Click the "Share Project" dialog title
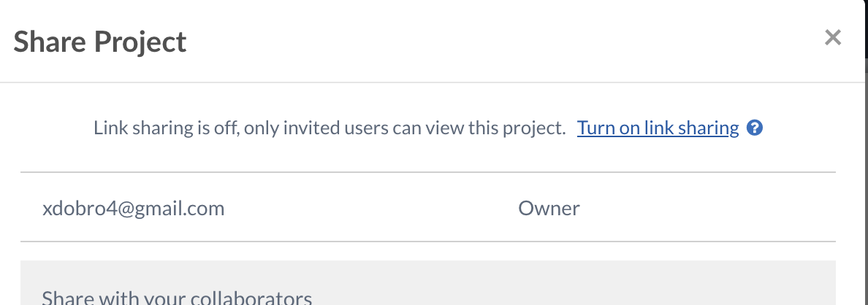The width and height of the screenshot is (868, 305). (x=100, y=42)
